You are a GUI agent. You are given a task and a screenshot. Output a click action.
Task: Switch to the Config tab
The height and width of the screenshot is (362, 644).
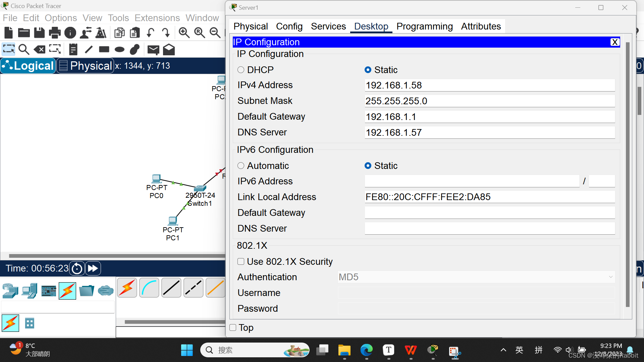[289, 26]
